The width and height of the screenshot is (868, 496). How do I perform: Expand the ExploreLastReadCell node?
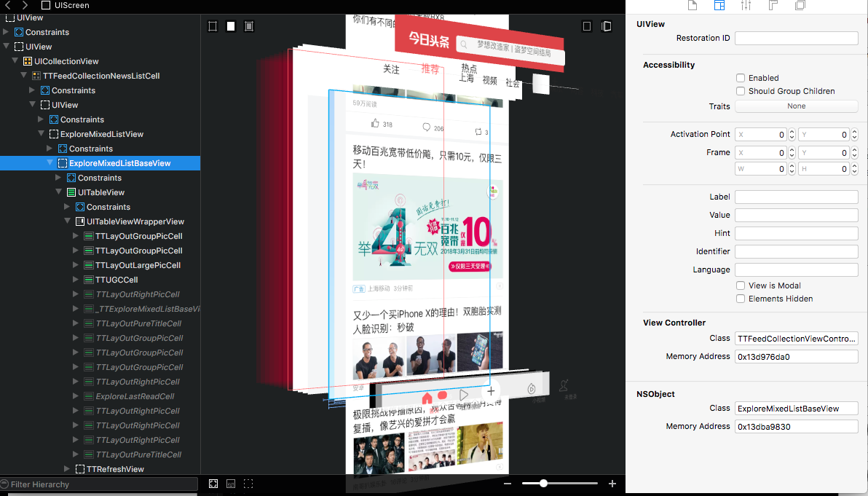pyautogui.click(x=76, y=396)
